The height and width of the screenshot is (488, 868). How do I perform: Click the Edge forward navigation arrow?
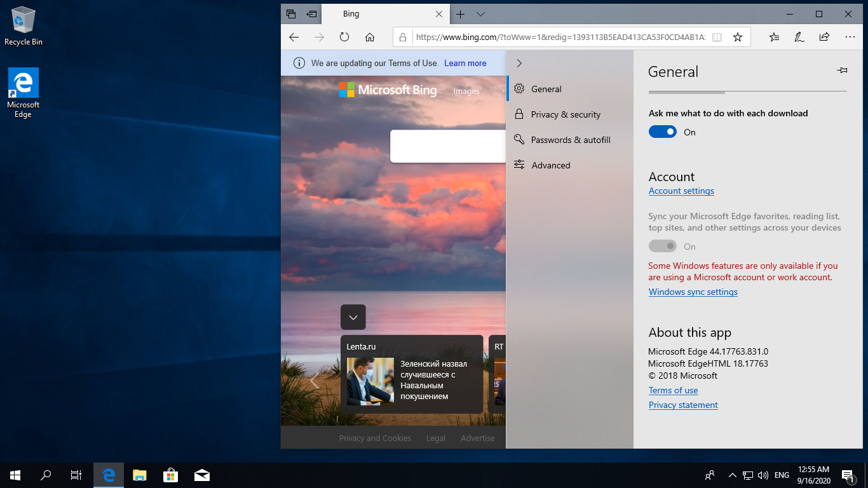pos(319,37)
